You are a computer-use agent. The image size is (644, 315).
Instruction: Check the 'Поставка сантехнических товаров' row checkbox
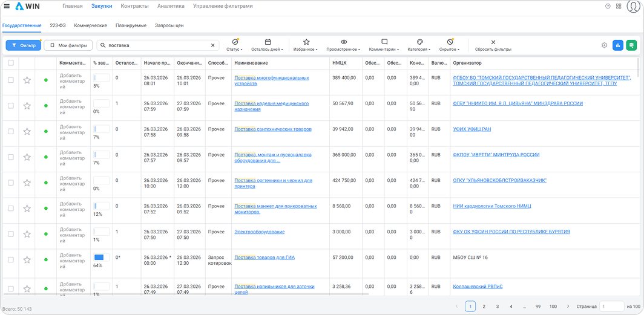point(11,131)
